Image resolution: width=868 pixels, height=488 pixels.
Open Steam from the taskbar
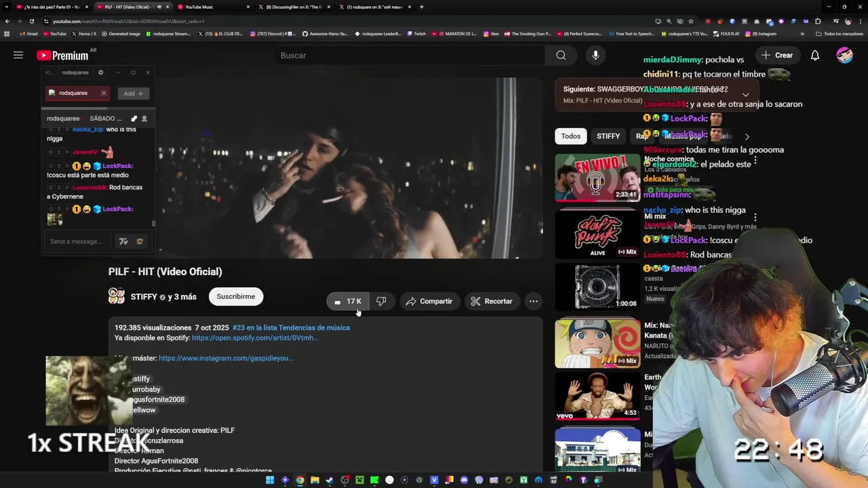(x=330, y=480)
